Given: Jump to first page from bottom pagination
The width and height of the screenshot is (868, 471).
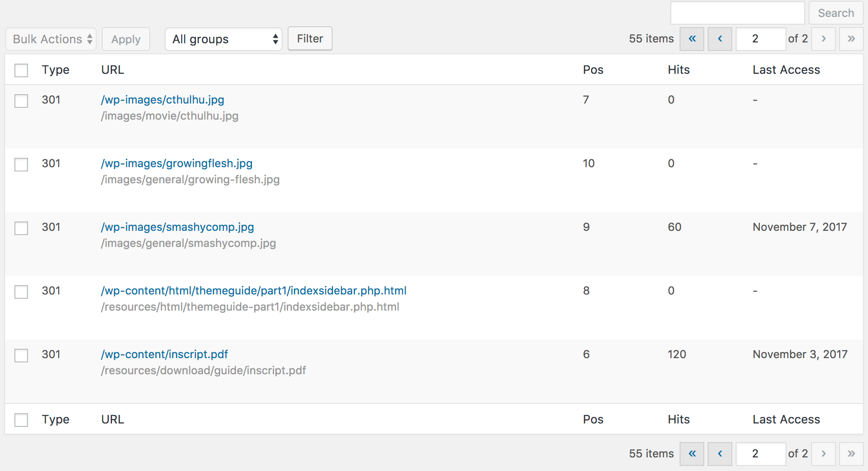Looking at the screenshot, I should 692,454.
